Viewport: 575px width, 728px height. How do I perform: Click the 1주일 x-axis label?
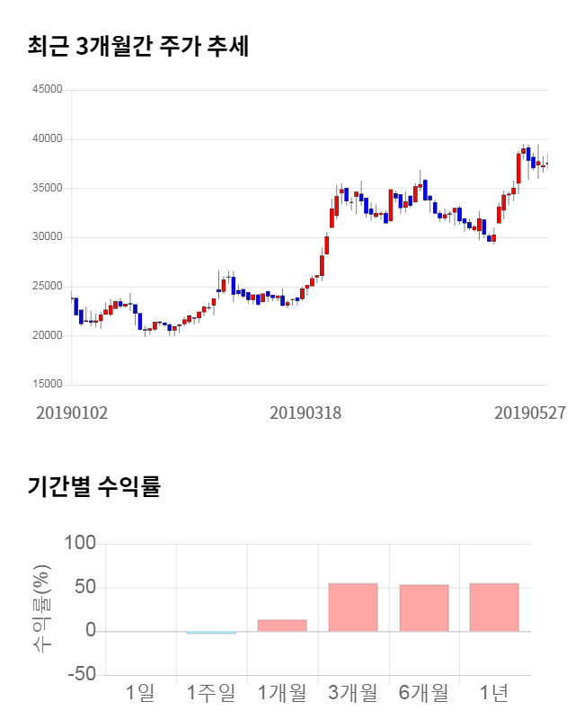tap(211, 693)
